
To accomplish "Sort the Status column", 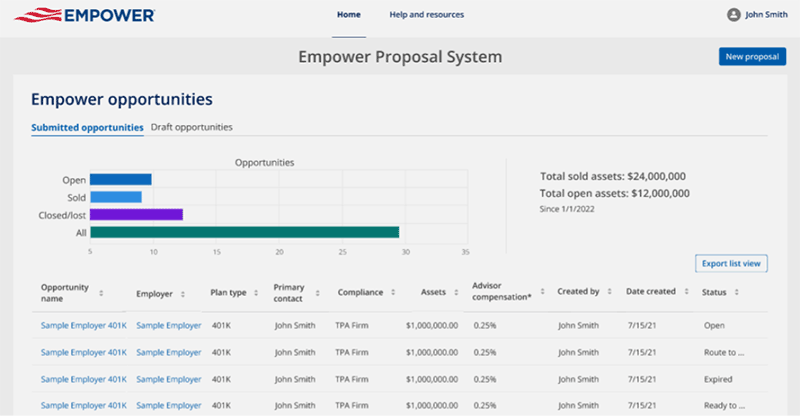I will [x=736, y=293].
